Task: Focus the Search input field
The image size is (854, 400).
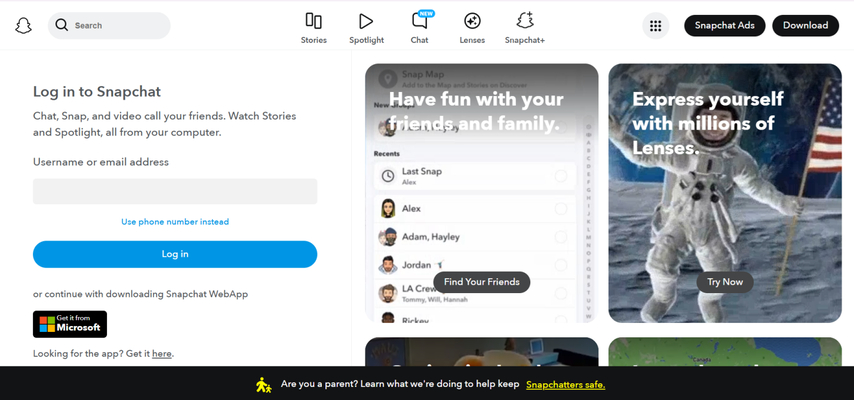Action: click(109, 26)
